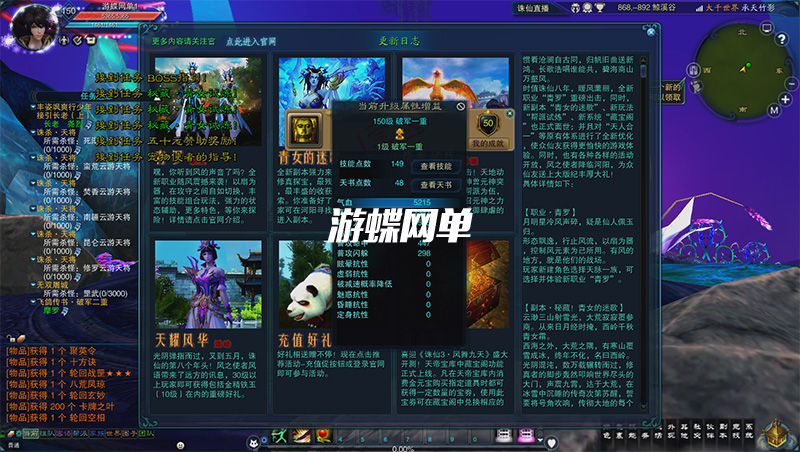The height and width of the screenshot is (452, 800).
Task: Click the white heart icon
Action: coord(552,443)
